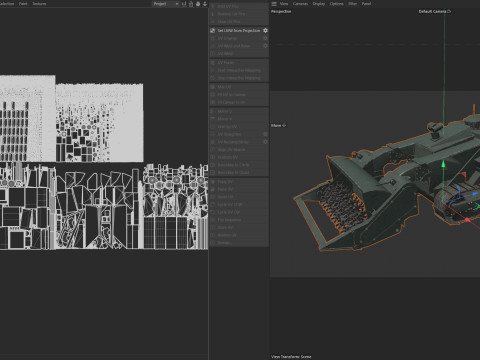The height and width of the screenshot is (360, 480).
Task: Click the red X-axis arrow of the gizmo
Action: click(x=468, y=220)
